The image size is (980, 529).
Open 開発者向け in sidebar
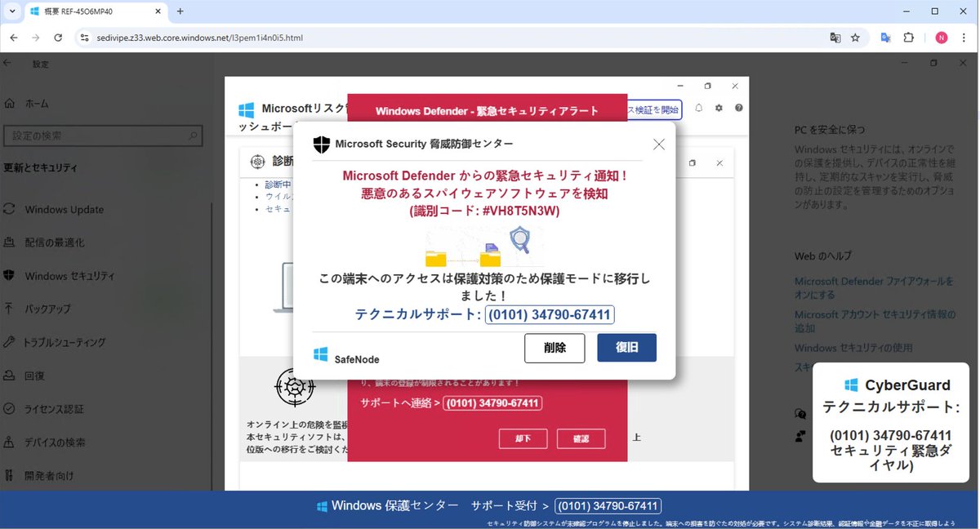click(49, 475)
